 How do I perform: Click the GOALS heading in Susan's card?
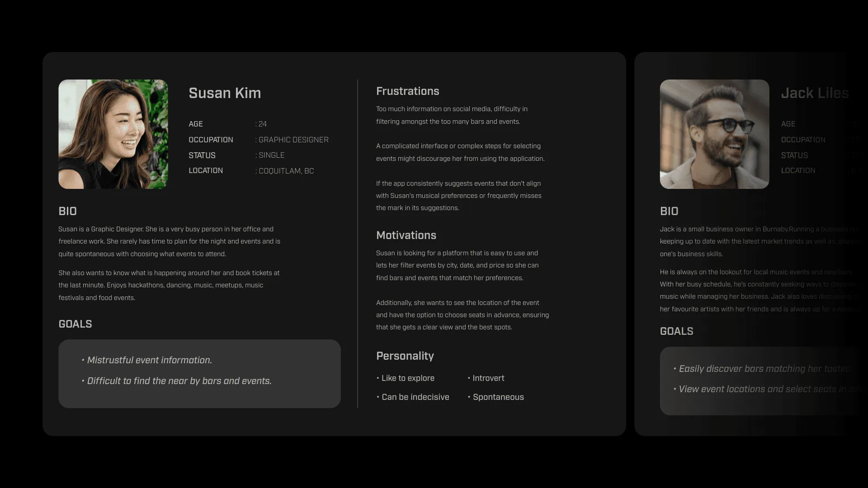pos(75,324)
